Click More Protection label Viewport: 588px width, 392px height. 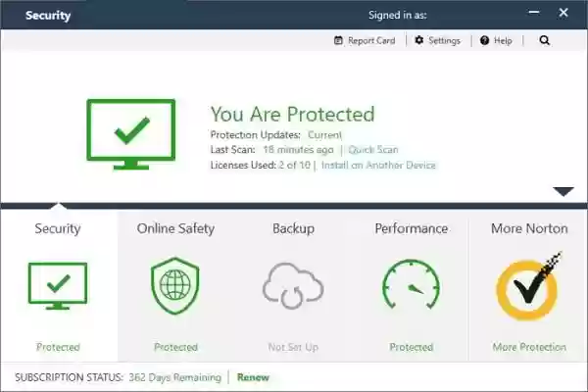pyautogui.click(x=529, y=347)
